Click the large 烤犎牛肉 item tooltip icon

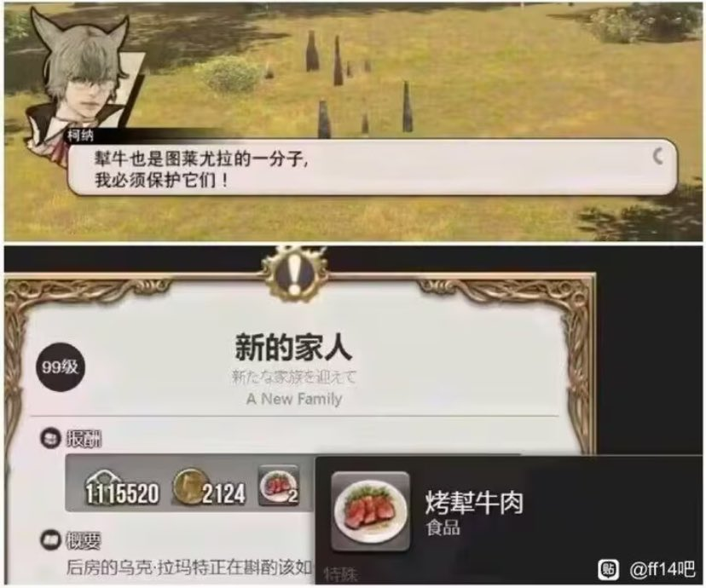(x=371, y=511)
